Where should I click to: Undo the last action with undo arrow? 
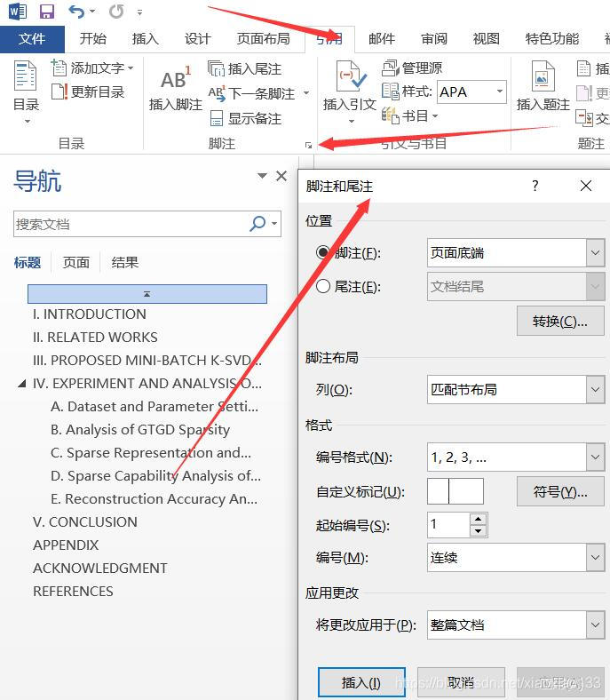(76, 12)
